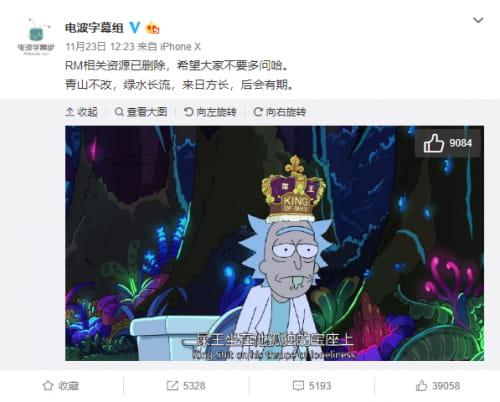The width and height of the screenshot is (500, 402).
Task: Collapse the image with 收起
Action: [82, 112]
